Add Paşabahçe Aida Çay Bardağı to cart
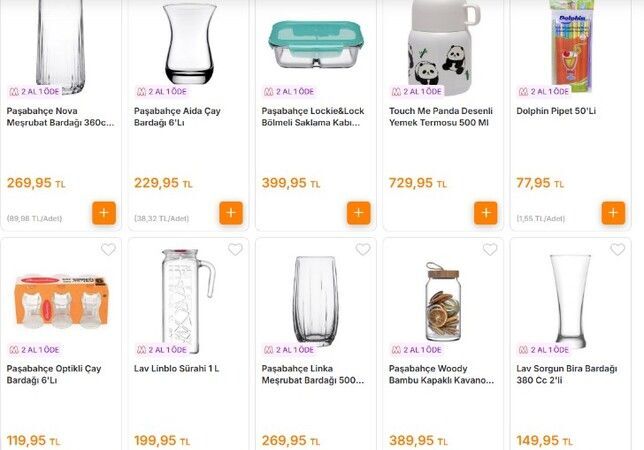This screenshot has width=644, height=450. (231, 213)
